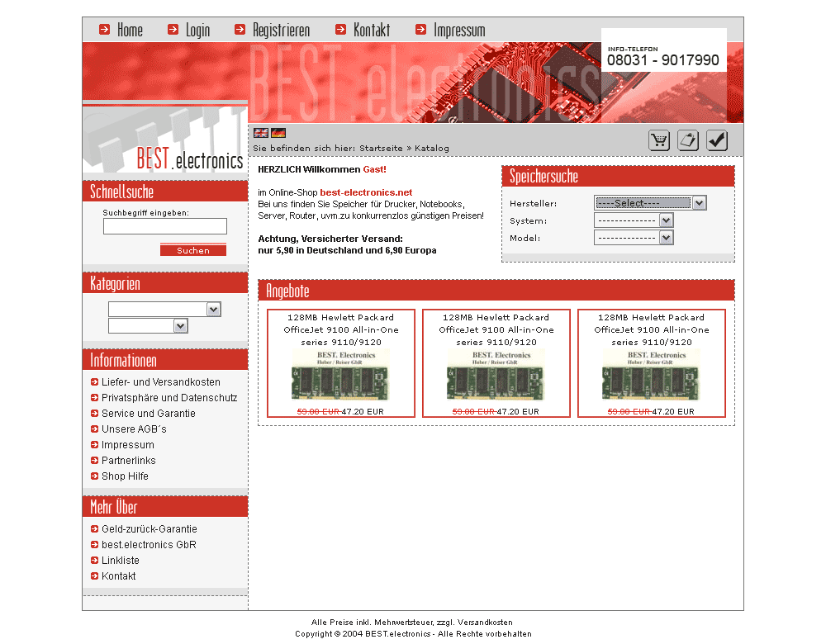Viewport: 826px width, 644px height.
Task: Open the Hersteller Select dropdown
Action: (650, 203)
